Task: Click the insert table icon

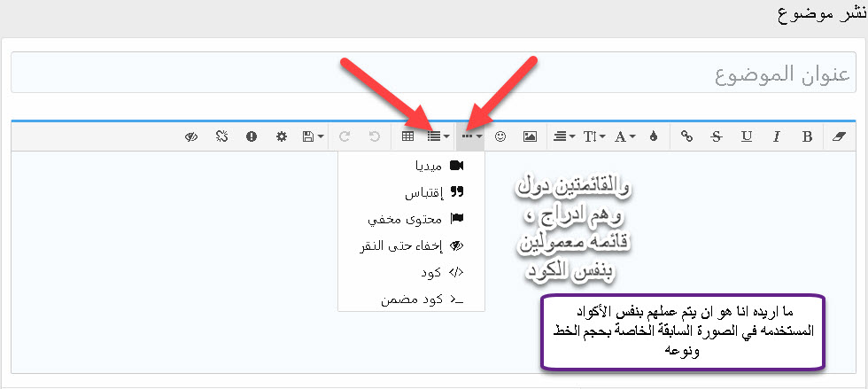Action: point(407,136)
